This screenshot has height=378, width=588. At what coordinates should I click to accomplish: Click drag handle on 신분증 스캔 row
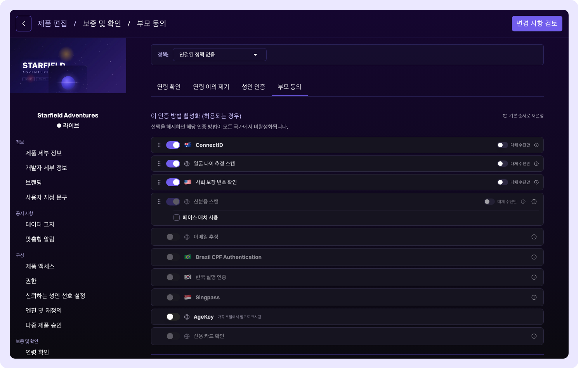point(159,202)
